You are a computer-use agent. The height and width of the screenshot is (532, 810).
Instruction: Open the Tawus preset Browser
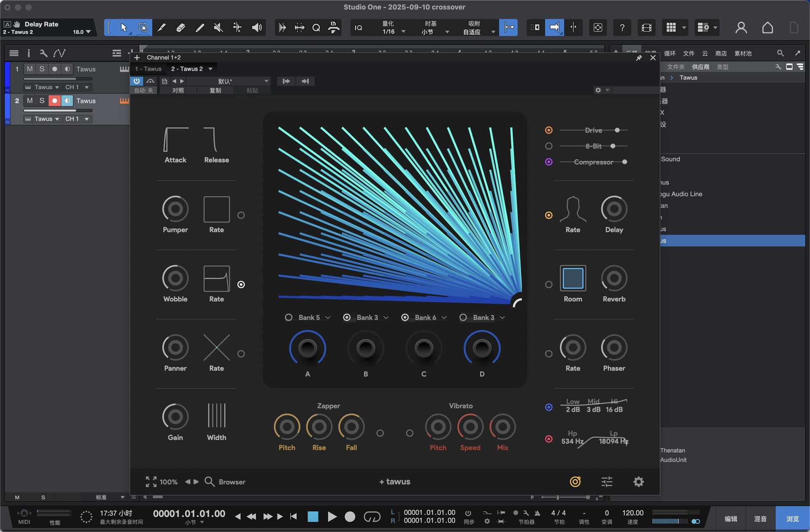225,482
